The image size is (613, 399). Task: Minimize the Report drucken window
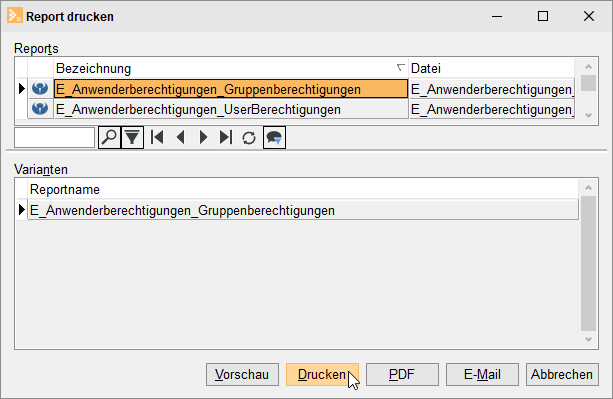pyautogui.click(x=497, y=16)
